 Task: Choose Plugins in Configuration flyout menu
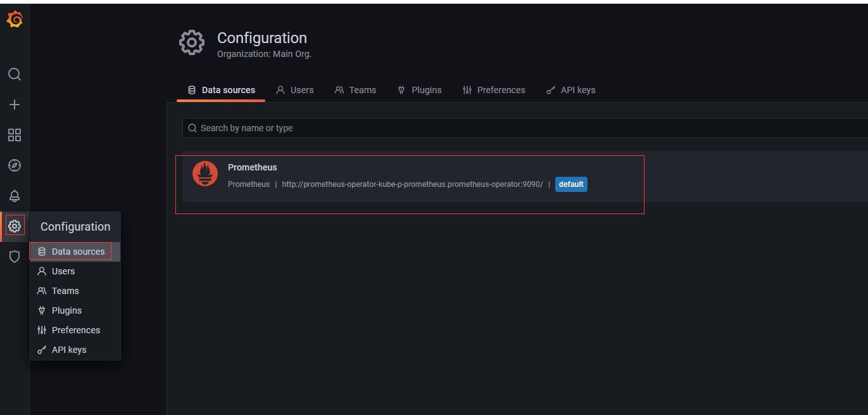75,310
